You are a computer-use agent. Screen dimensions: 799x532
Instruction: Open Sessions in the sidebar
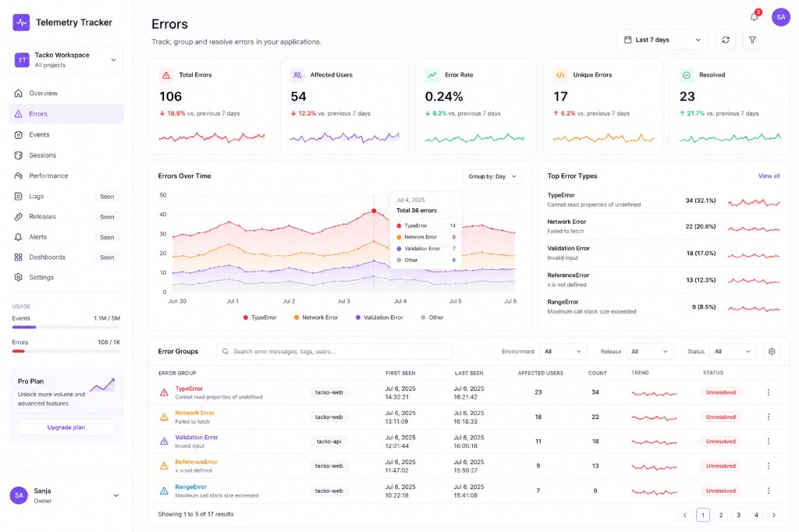pos(66,155)
